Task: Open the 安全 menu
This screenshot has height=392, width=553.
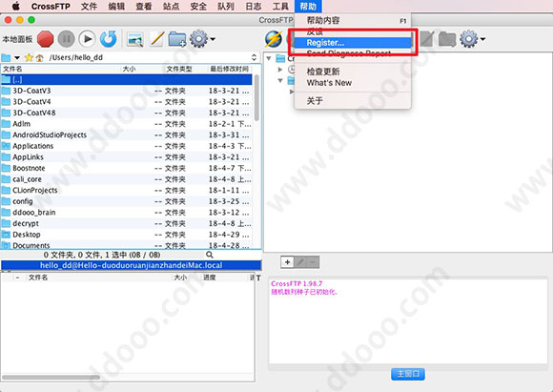Action: pos(198,7)
